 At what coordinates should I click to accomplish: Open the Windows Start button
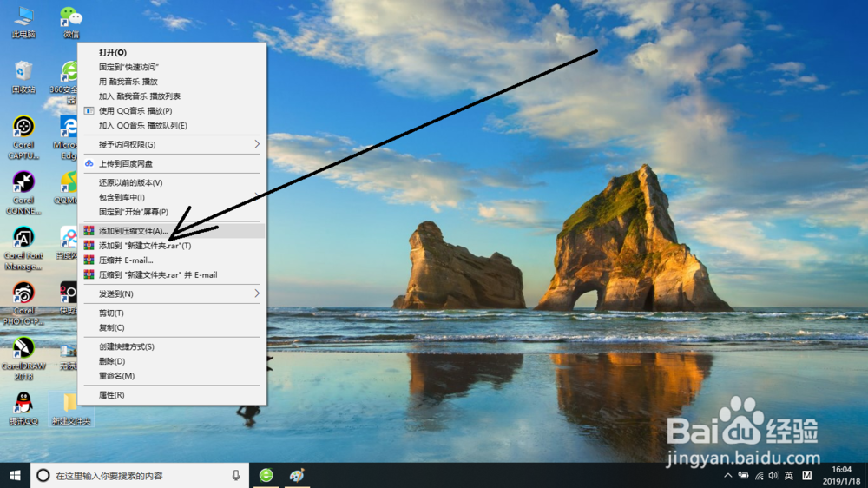tap(15, 475)
